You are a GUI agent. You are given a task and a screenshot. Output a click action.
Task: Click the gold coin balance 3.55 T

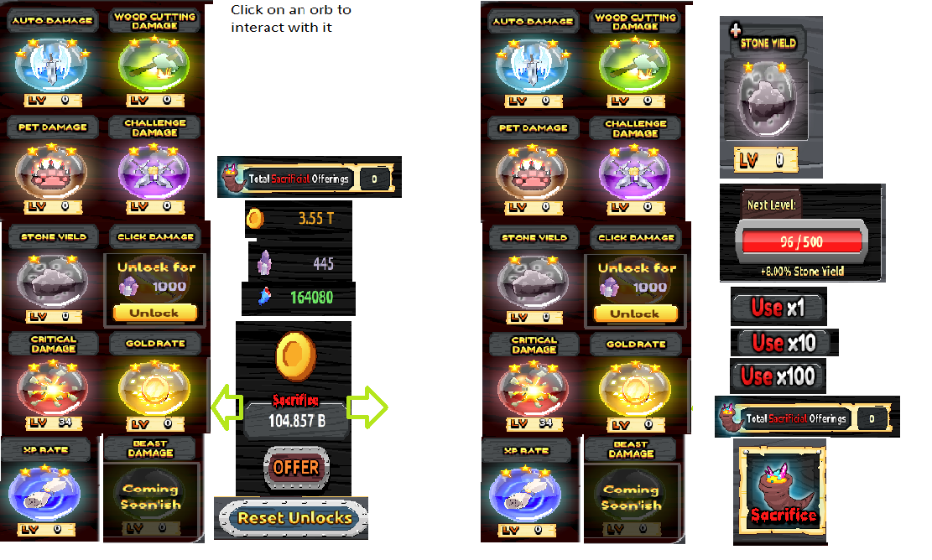299,219
